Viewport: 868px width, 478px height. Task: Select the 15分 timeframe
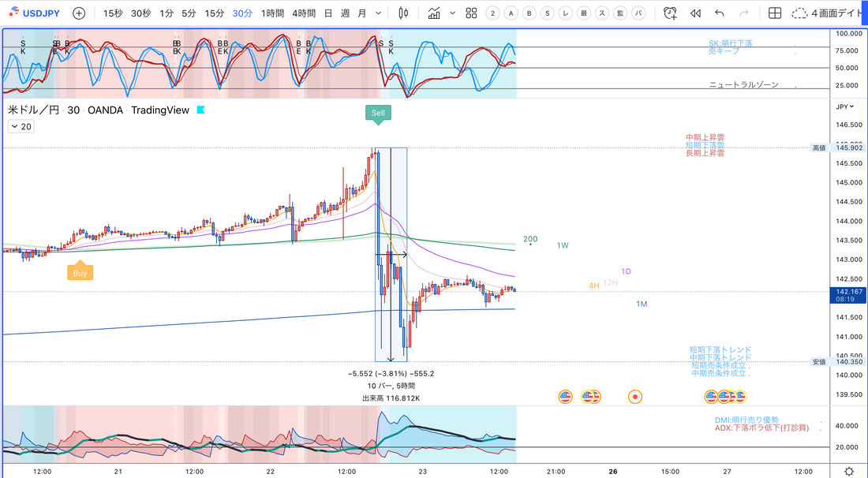pos(214,13)
